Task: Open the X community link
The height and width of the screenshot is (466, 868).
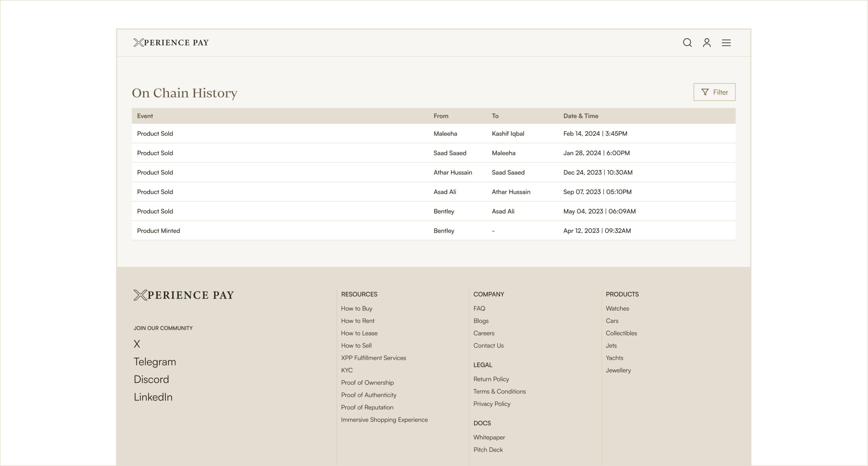Action: click(x=137, y=344)
